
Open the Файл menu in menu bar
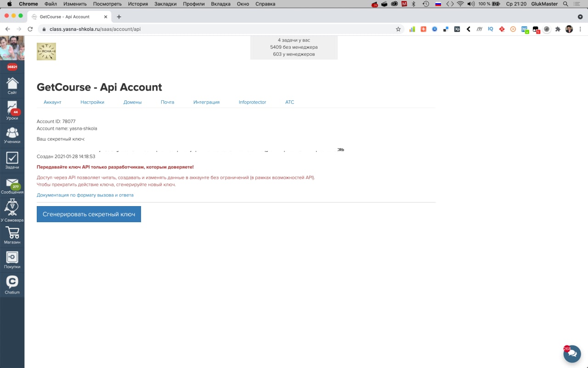point(51,4)
